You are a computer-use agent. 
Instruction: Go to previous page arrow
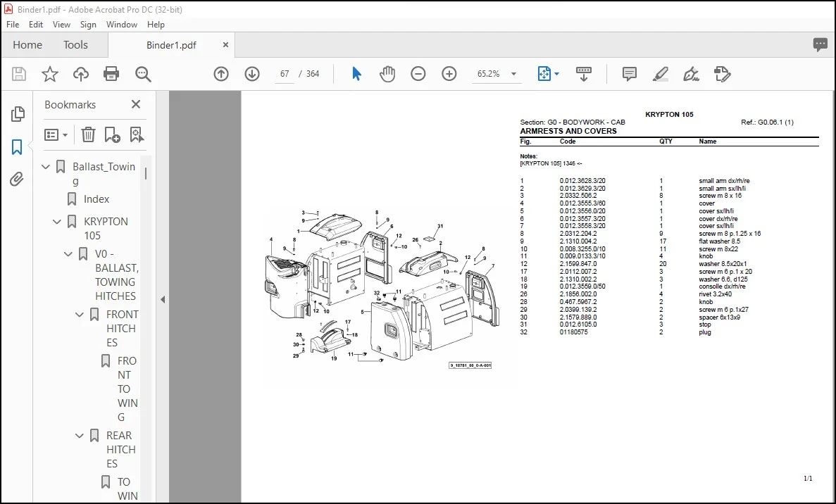220,74
